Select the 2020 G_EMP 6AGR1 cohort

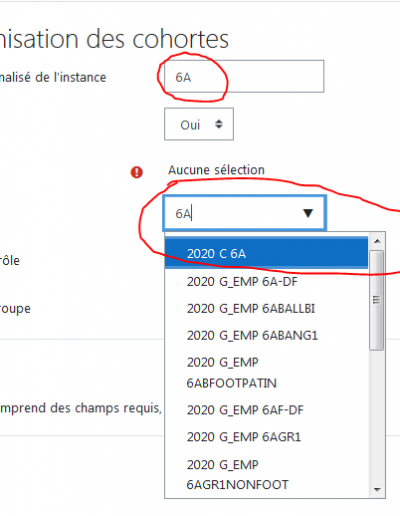[x=266, y=437]
